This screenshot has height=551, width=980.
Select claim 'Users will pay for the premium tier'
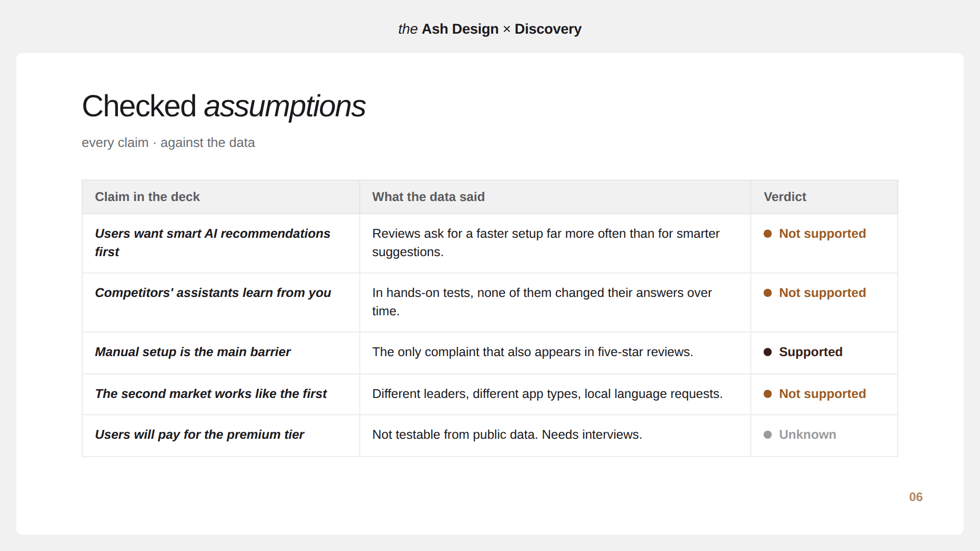pyautogui.click(x=199, y=435)
